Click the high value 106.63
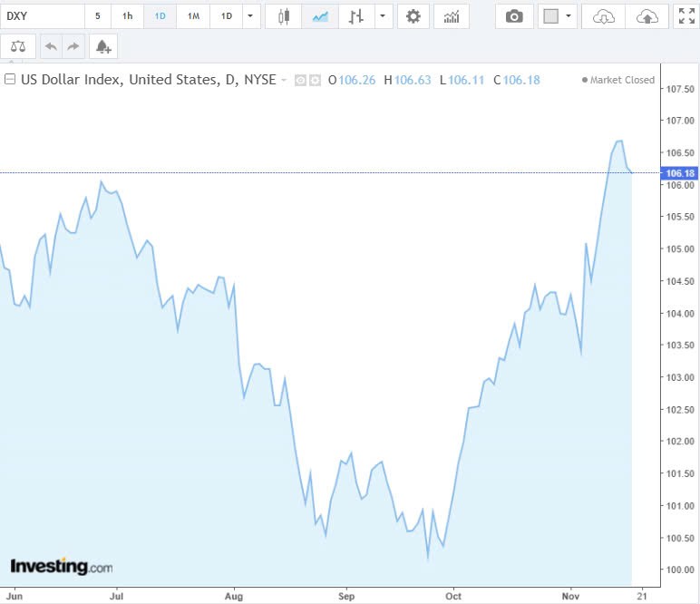The height and width of the screenshot is (604, 700). pyautogui.click(x=413, y=81)
